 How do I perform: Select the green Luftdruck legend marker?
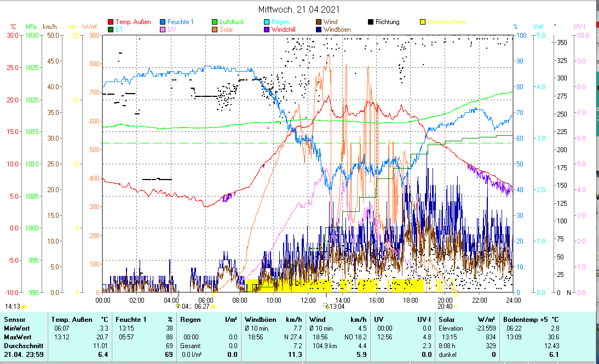[215, 22]
